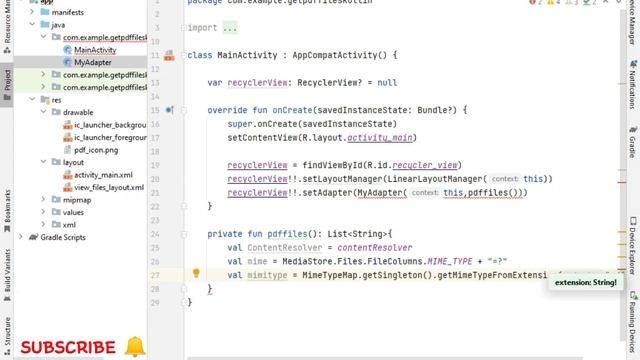The image size is (640, 360).
Task: Collapse the res folder
Action: (32, 100)
